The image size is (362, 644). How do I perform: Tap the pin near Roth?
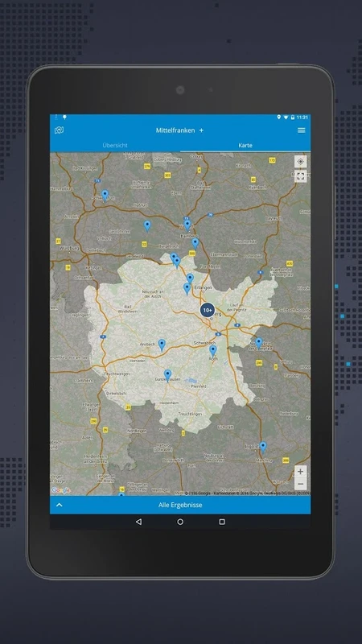point(213,351)
